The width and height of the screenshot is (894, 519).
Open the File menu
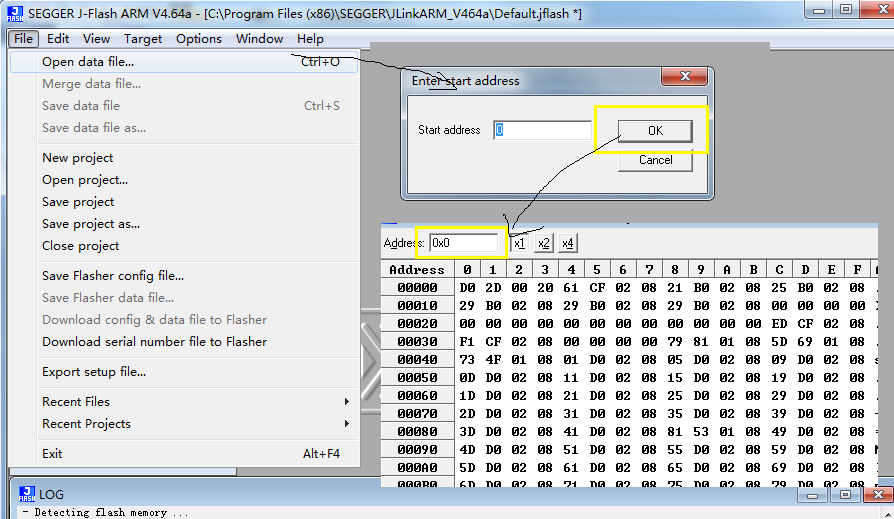(23, 39)
